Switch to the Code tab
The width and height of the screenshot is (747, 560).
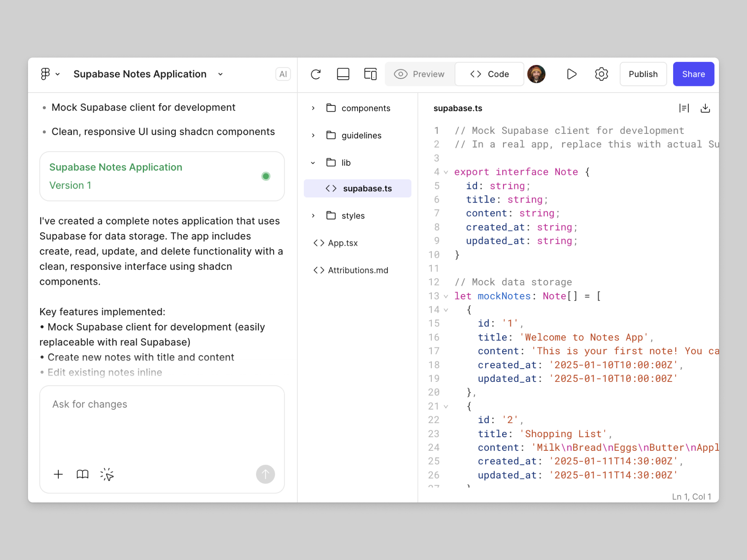489,74
